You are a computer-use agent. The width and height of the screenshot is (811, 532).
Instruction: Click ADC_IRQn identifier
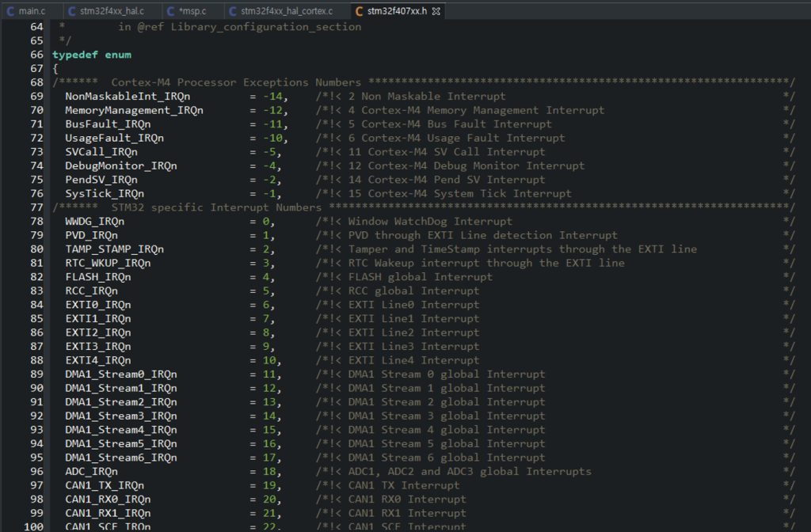coord(92,472)
